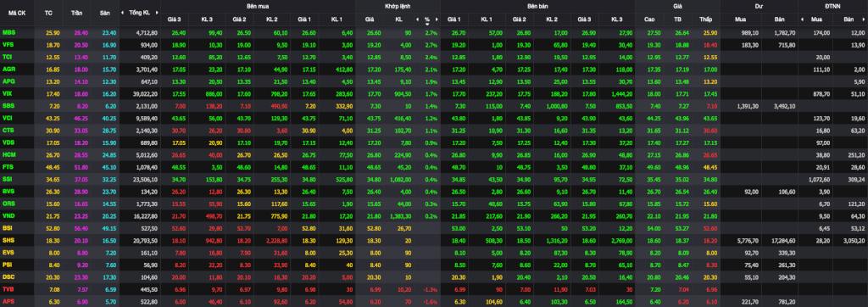Open the TVB stock symbol
Viewport: 868px width, 307px height.
tap(8, 288)
